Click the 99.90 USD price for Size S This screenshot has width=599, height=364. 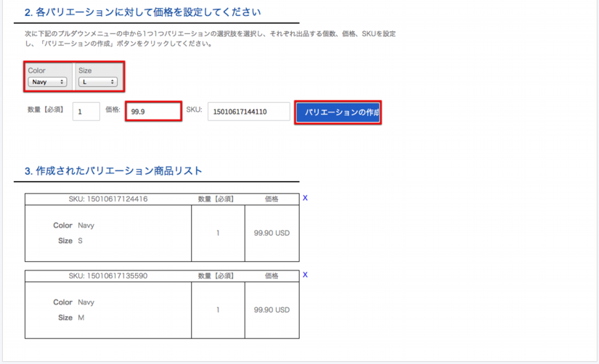click(x=272, y=233)
